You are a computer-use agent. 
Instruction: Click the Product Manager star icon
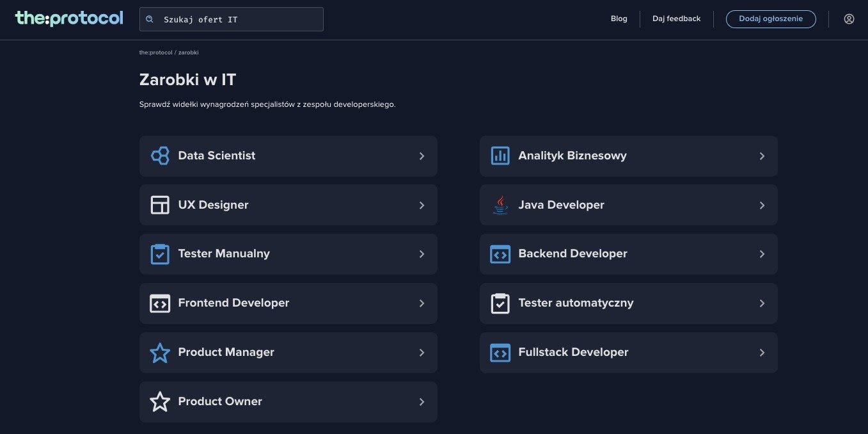pyautogui.click(x=160, y=352)
